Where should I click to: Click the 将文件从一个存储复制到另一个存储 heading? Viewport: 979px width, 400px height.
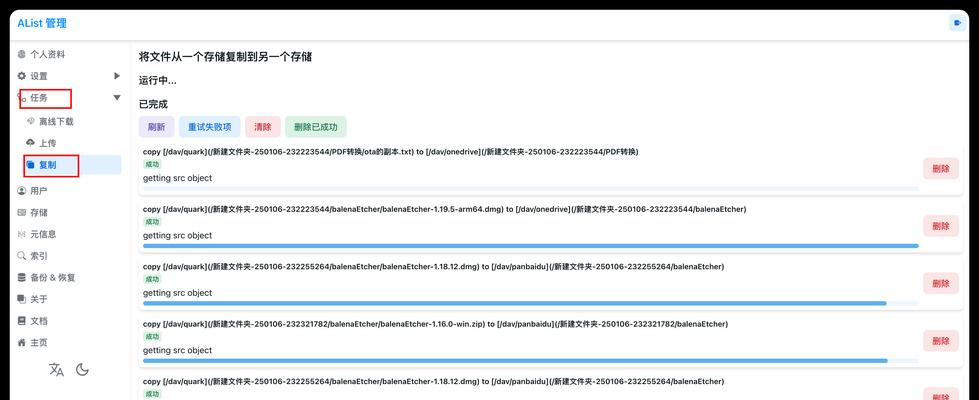[x=225, y=57]
